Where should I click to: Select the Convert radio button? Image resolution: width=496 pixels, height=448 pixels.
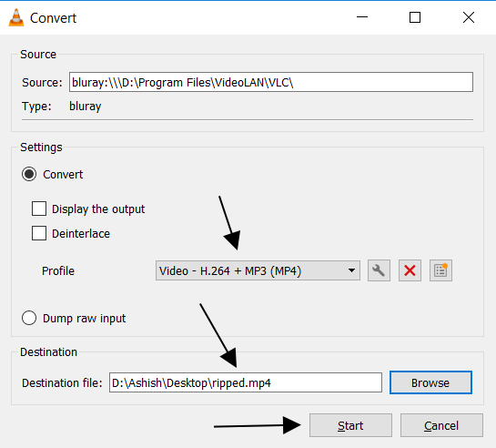click(x=29, y=174)
